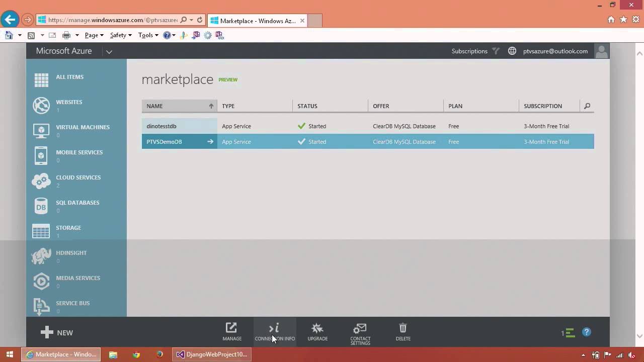Click the Delete trash icon
Viewport: 644px width, 362px height.
click(x=403, y=332)
